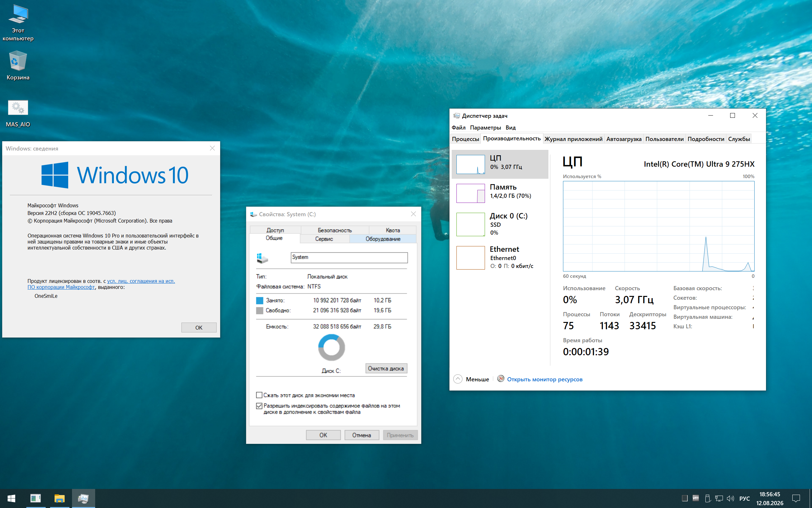The image size is (812, 508).
Task: Click the CPU usage graph in Task Manager
Action: [659, 226]
